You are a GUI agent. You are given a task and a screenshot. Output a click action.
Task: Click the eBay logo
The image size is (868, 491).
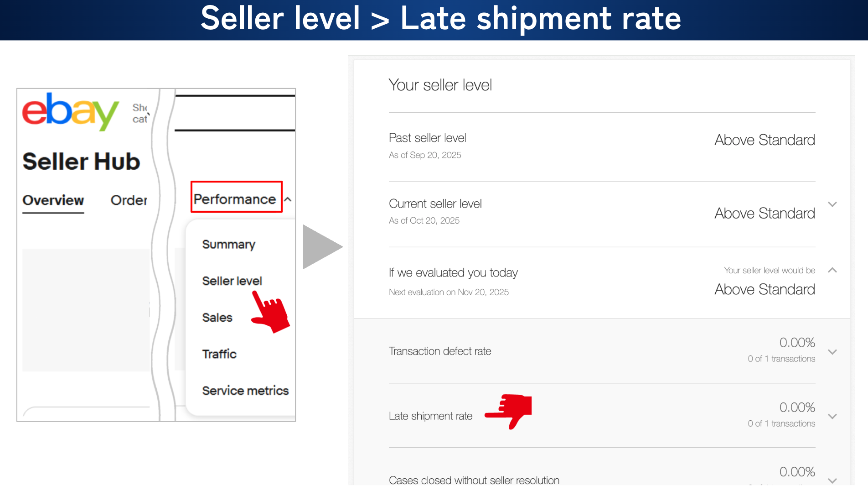point(70,111)
